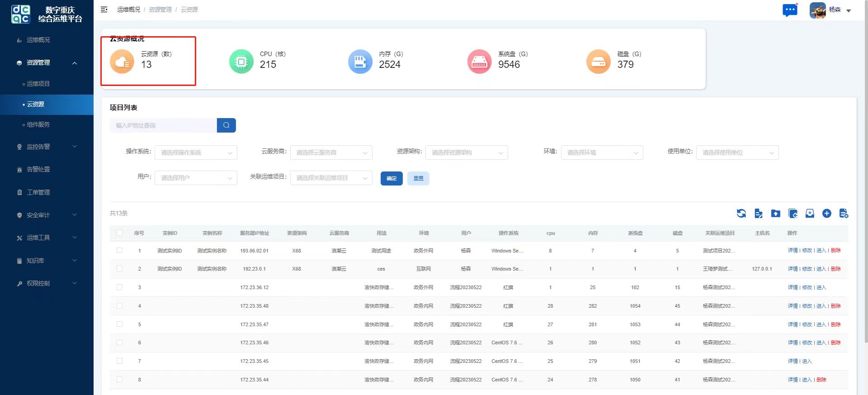The height and width of the screenshot is (395, 868).
Task: Click the document edit toolbar icon
Action: coord(759,213)
